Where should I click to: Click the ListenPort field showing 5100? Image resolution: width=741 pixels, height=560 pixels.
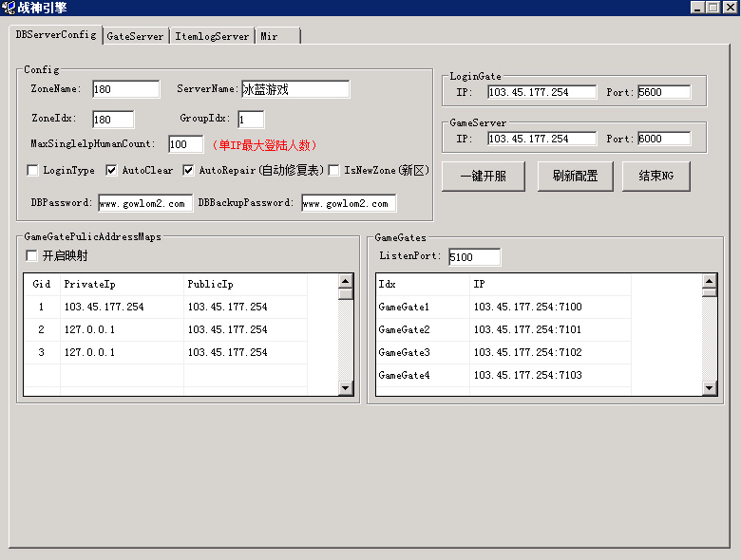[x=474, y=257]
